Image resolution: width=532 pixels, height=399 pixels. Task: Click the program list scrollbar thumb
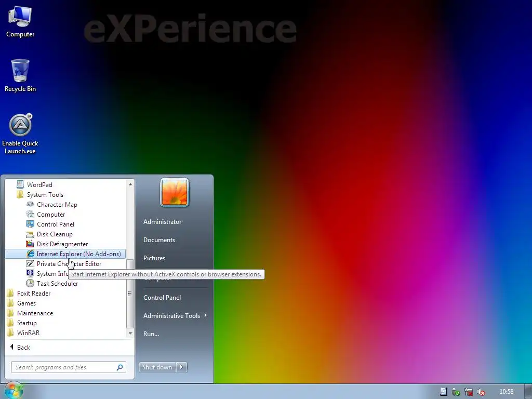(130, 294)
